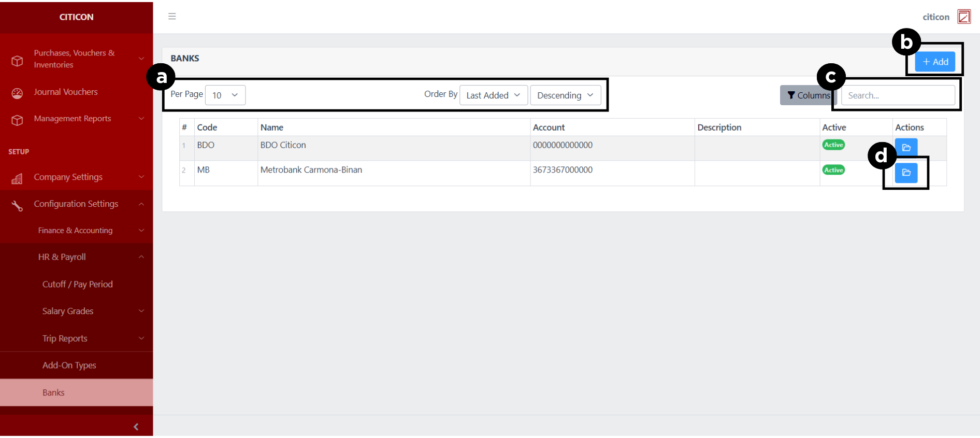980x438 pixels.
Task: Collapse sidebar using the bottom arrow icon
Action: [136, 427]
